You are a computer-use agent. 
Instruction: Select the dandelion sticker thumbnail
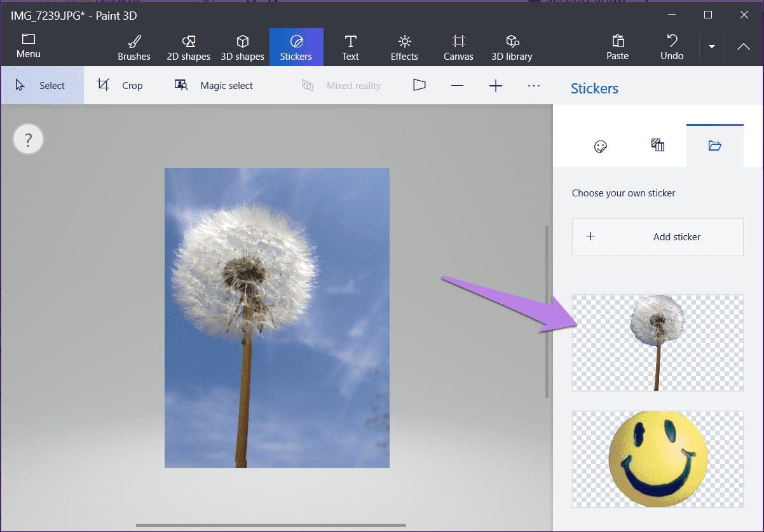coord(658,343)
